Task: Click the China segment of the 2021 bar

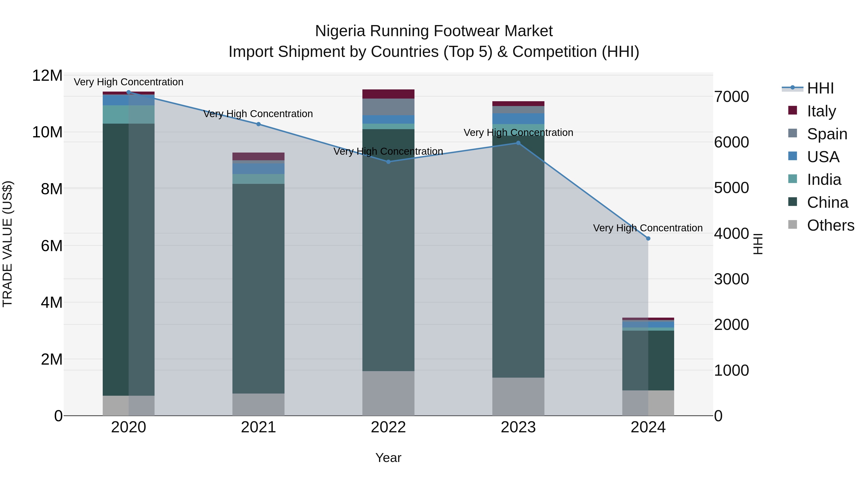Action: pyautogui.click(x=258, y=289)
